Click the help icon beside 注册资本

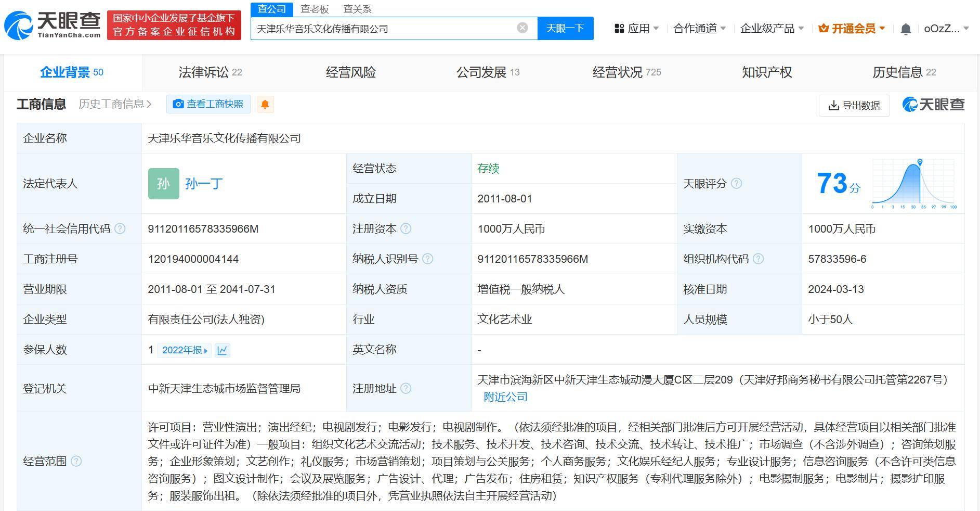408,228
